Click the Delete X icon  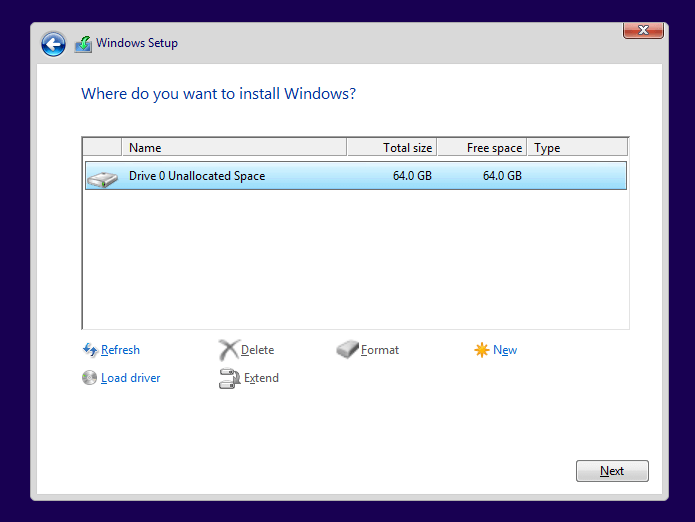(x=229, y=350)
